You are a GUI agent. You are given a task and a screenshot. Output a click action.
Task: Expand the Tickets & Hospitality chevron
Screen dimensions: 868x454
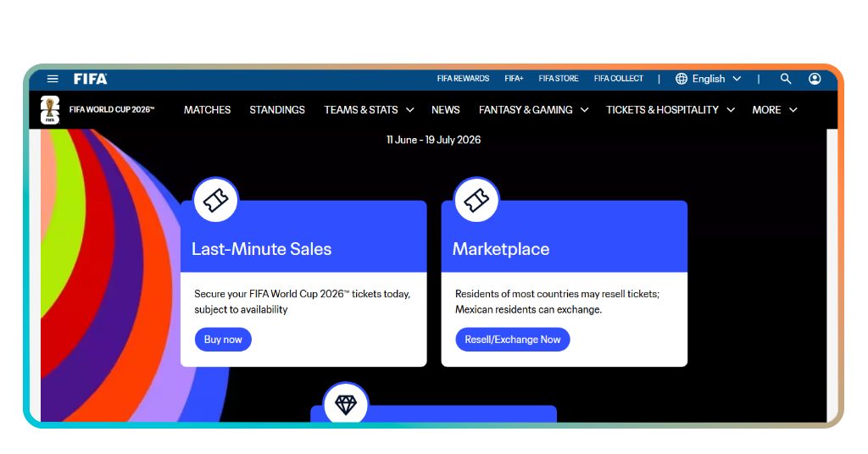731,110
